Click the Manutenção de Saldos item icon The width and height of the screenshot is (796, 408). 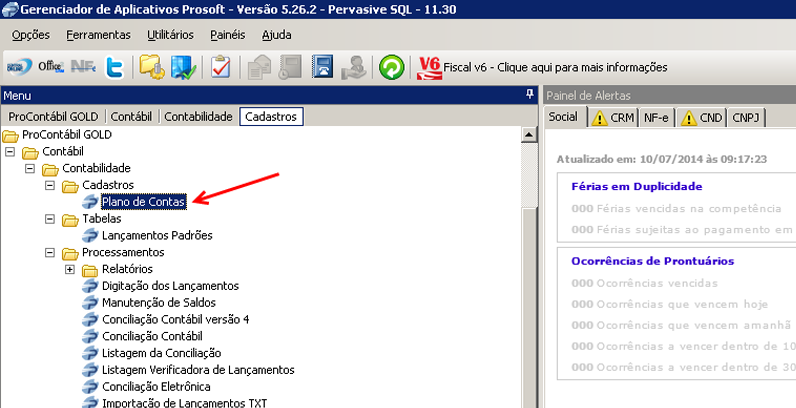90,302
